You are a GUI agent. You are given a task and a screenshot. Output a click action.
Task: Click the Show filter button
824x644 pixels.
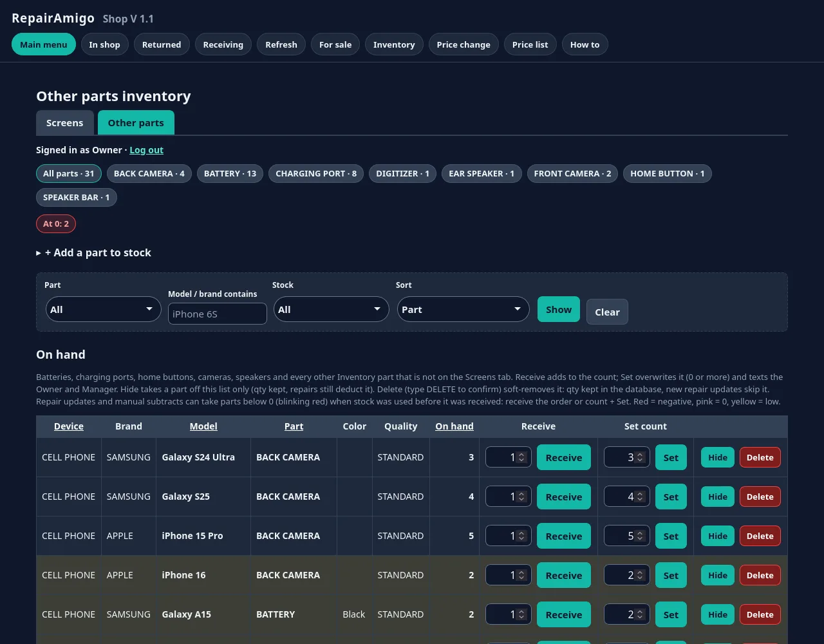coord(559,309)
